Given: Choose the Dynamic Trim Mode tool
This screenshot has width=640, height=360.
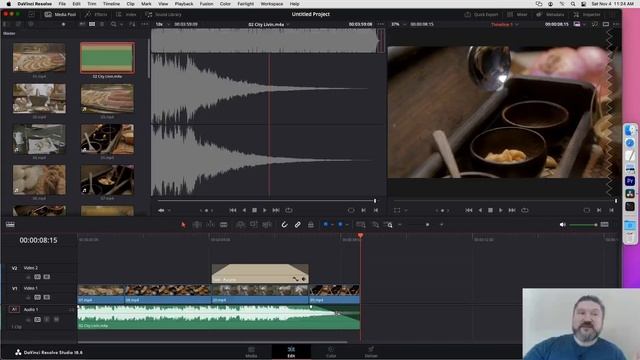Looking at the screenshot, I should (210, 224).
